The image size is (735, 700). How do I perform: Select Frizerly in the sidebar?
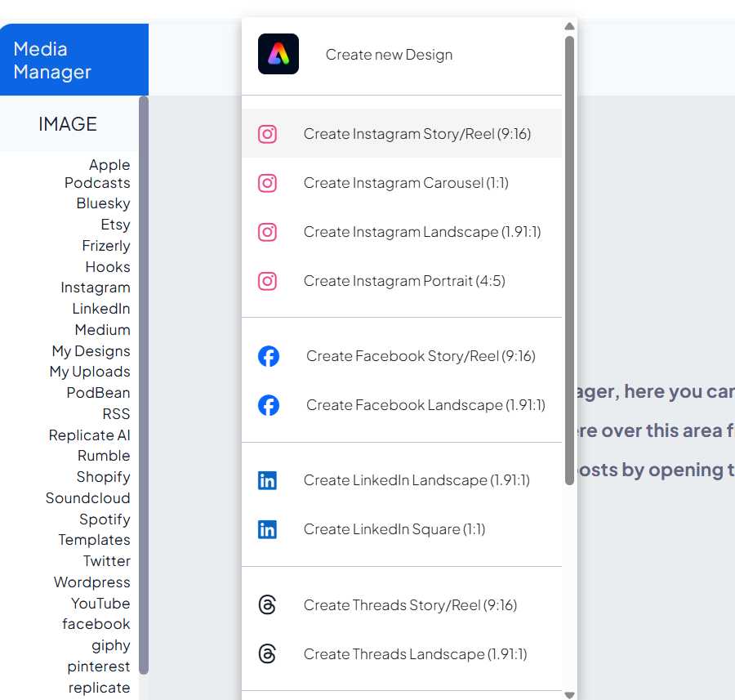tap(106, 246)
